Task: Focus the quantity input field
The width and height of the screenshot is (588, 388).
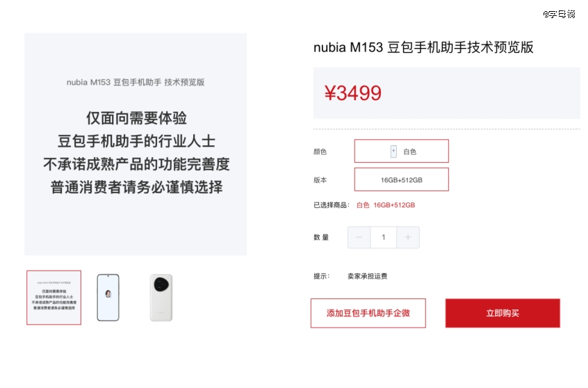Action: (x=383, y=238)
